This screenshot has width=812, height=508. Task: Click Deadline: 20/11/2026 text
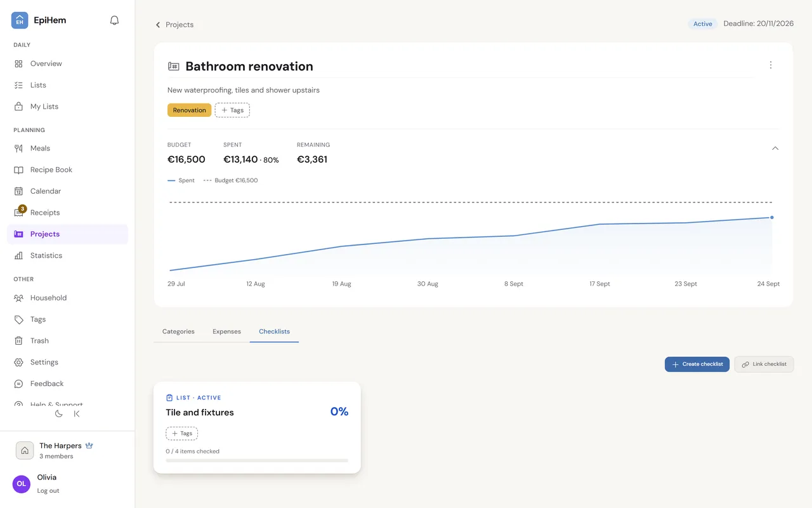point(759,23)
